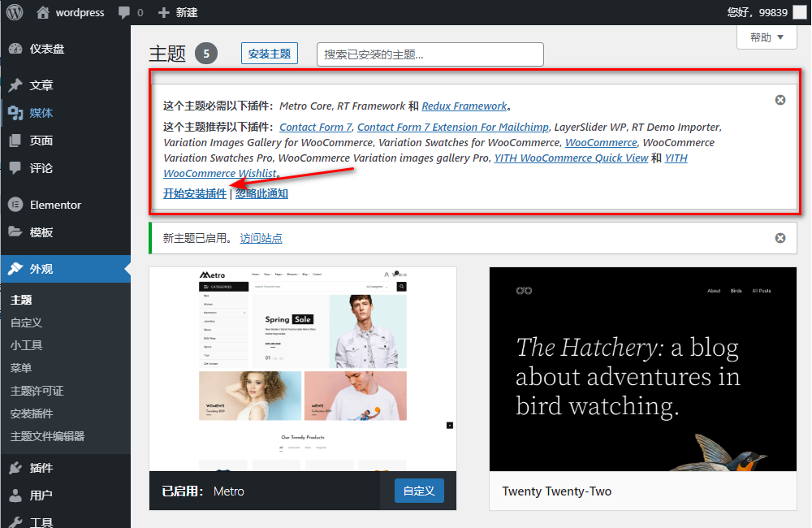Expand the 帮助 help dropdown
The height and width of the screenshot is (528, 812).
[767, 37]
